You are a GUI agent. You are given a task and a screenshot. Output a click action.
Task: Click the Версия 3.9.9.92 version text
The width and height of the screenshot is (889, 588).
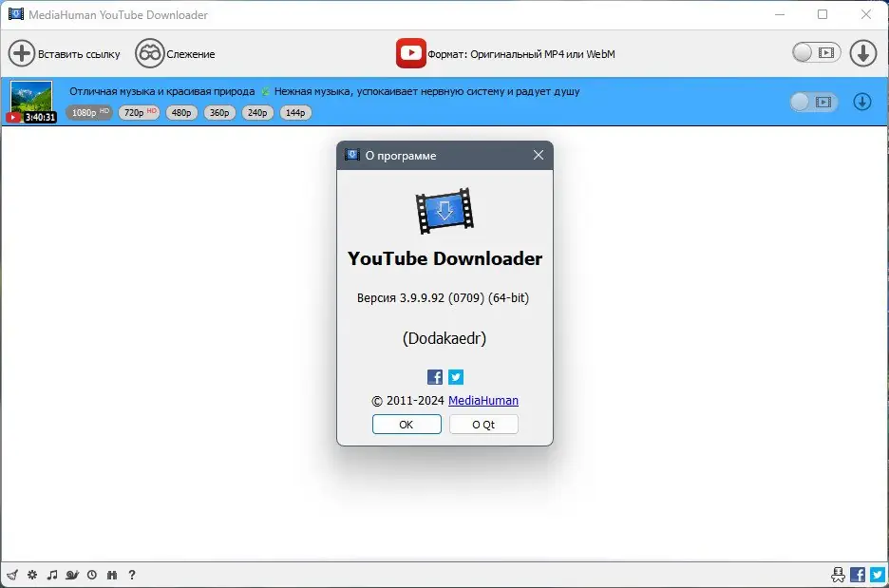tap(443, 297)
